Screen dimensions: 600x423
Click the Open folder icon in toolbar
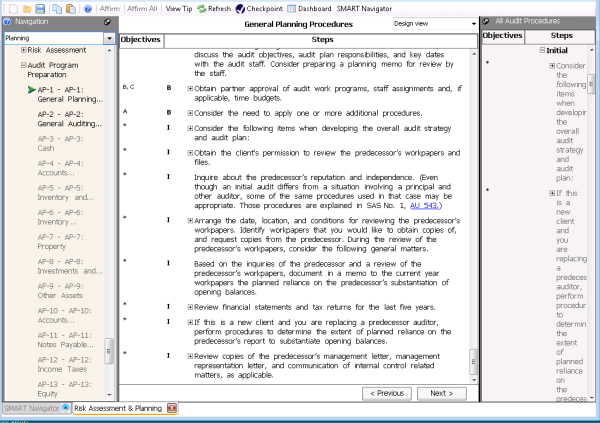[x=23, y=7]
